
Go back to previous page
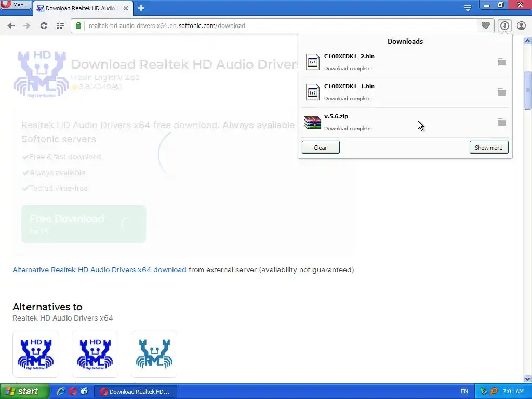pos(11,26)
